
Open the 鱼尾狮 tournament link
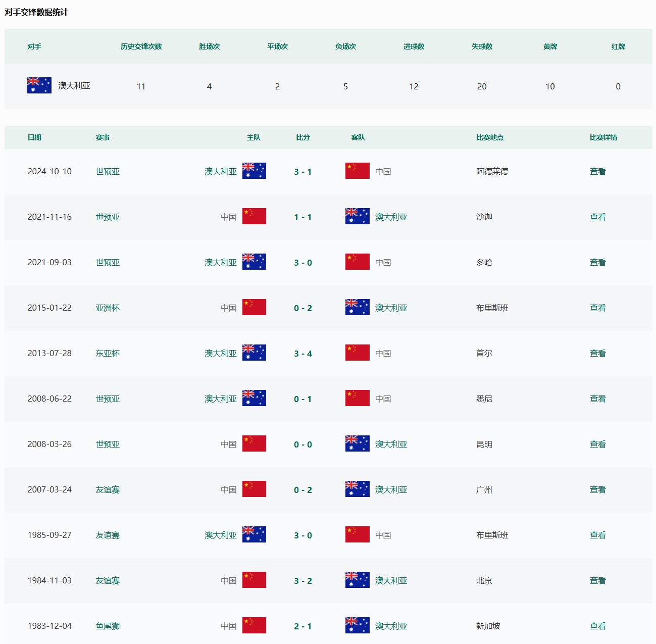coord(108,626)
